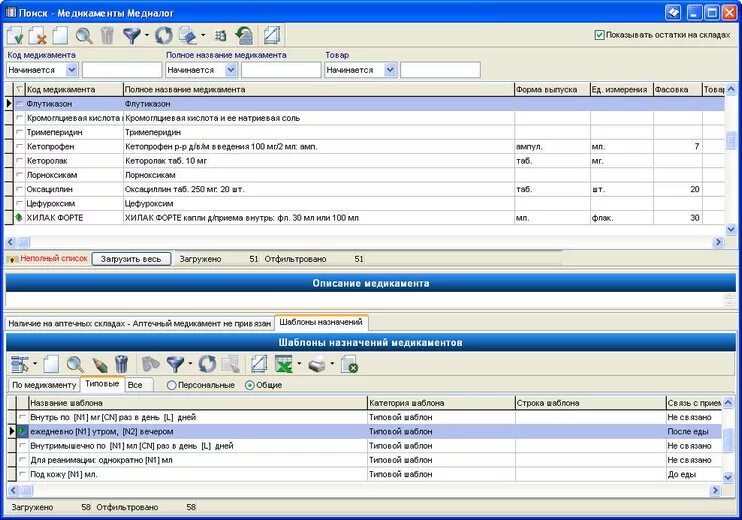The width and height of the screenshot is (742, 520).
Task: Click the refresh arrows icon in top toolbar
Action: point(164,35)
